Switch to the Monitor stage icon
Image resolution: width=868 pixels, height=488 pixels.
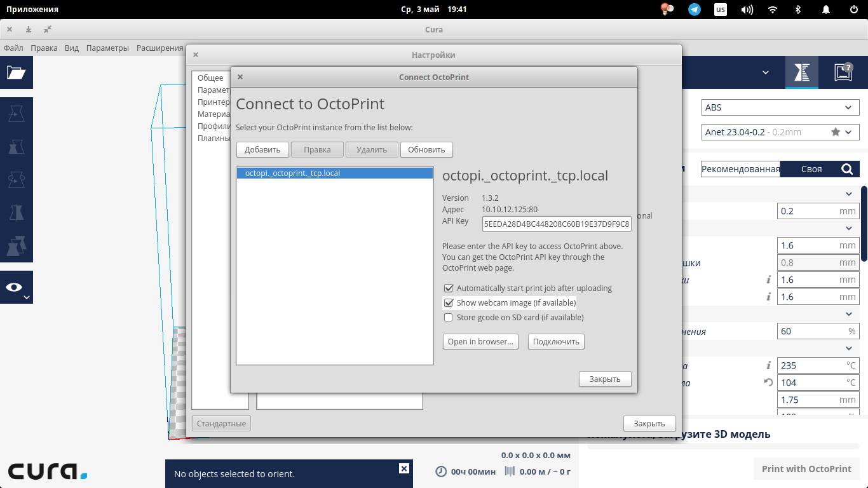843,72
